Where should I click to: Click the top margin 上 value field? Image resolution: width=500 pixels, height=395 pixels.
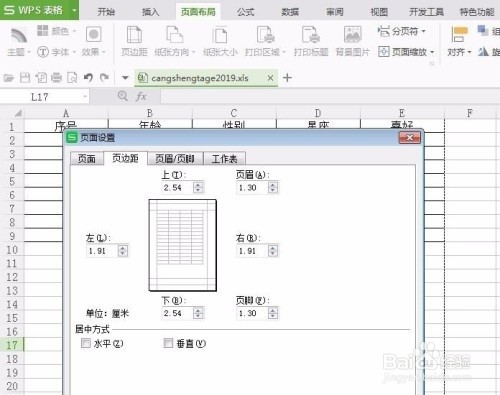[x=177, y=188]
